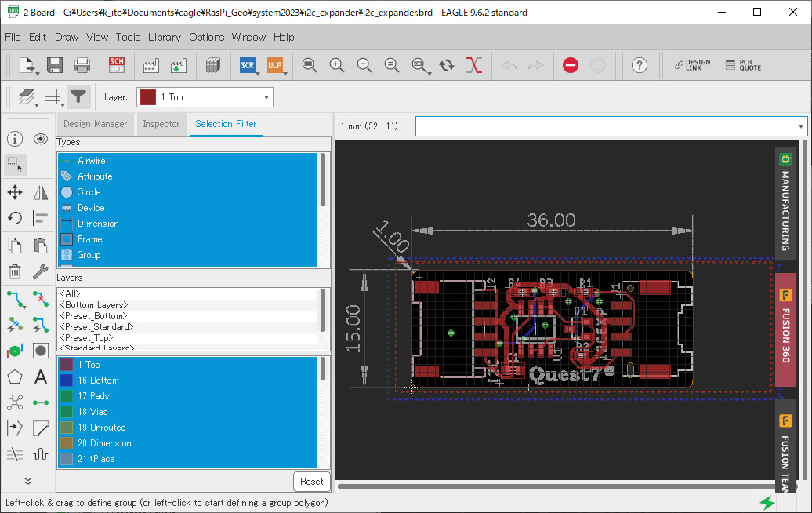Zoom out of the board
Viewport: 812px width, 513px height.
click(364, 65)
